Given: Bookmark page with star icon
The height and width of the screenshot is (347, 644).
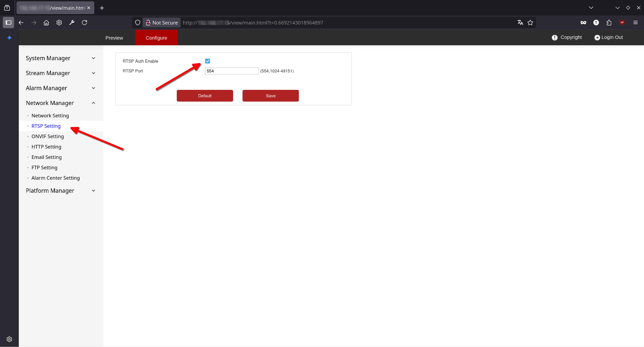Looking at the screenshot, I should tap(530, 22).
